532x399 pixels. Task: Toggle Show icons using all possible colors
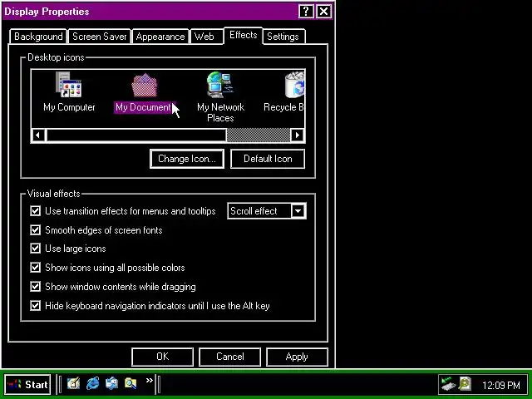(35, 268)
